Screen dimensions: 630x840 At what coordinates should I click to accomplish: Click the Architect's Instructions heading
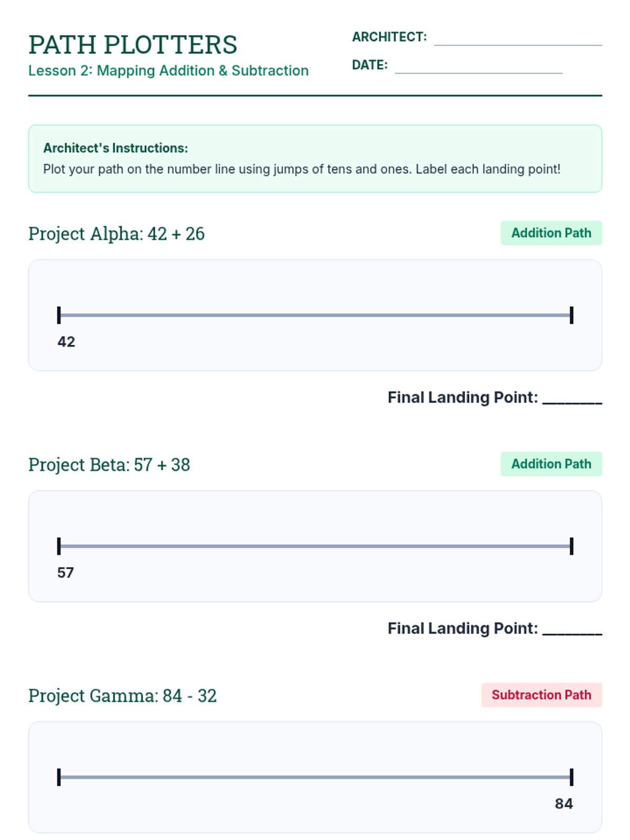115,148
